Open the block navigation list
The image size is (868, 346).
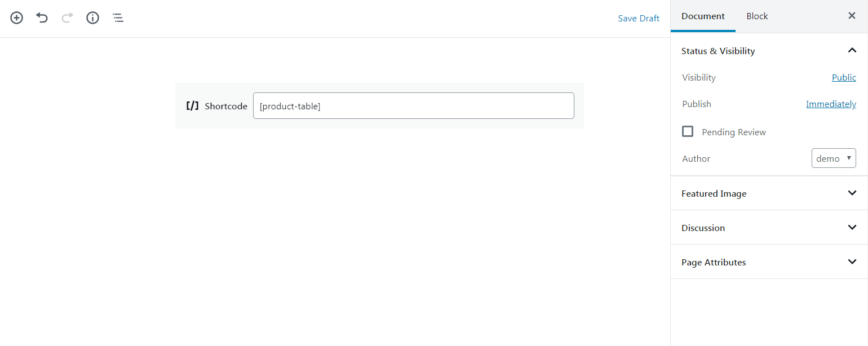(118, 17)
